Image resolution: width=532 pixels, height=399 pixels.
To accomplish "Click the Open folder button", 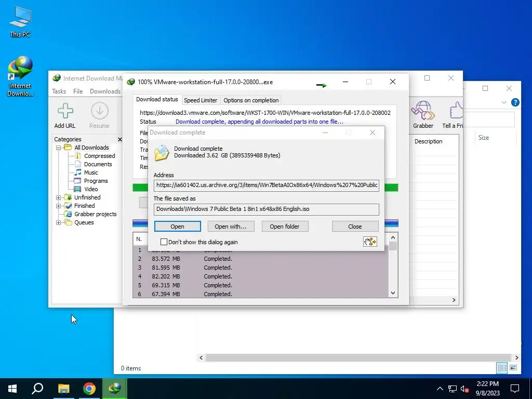I will click(285, 227).
